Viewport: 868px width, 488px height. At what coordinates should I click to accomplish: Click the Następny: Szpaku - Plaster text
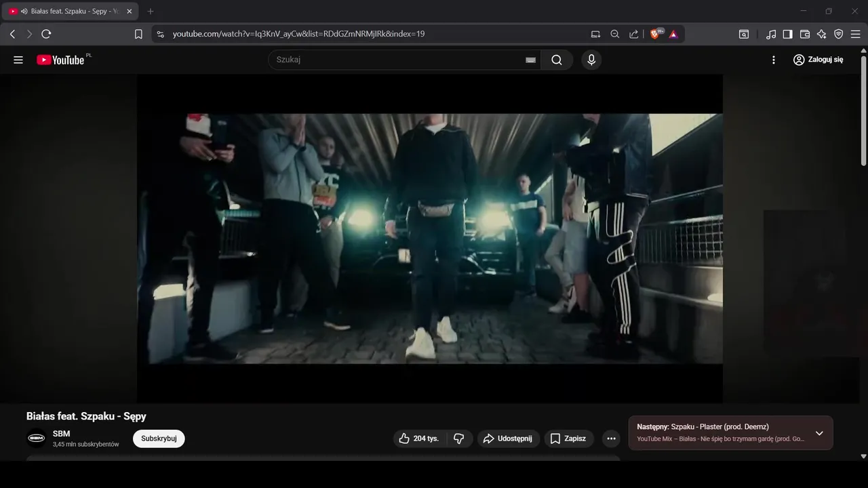(703, 427)
